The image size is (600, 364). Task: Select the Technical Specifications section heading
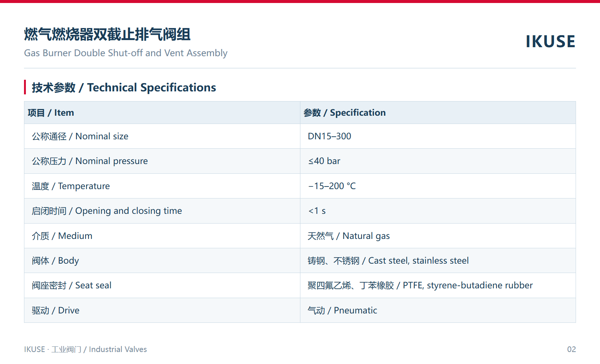click(124, 88)
